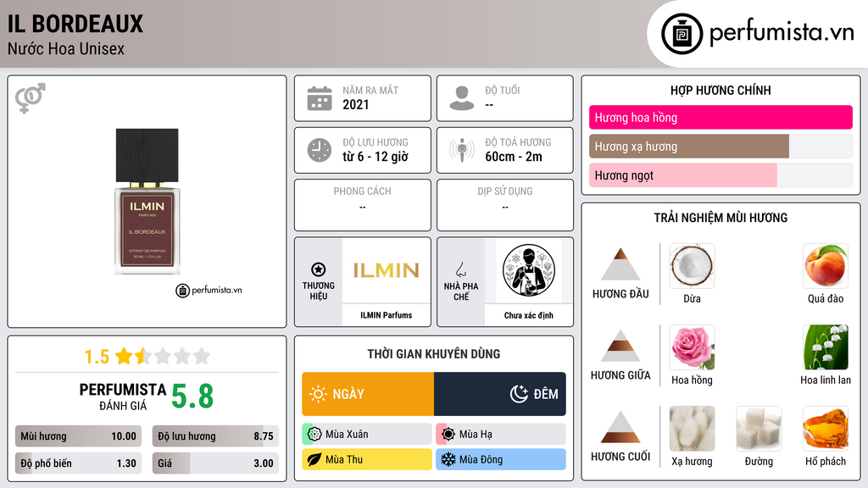Click the flower icon for Mùa Xuân
Screen dimensions: 868x488
314,435
